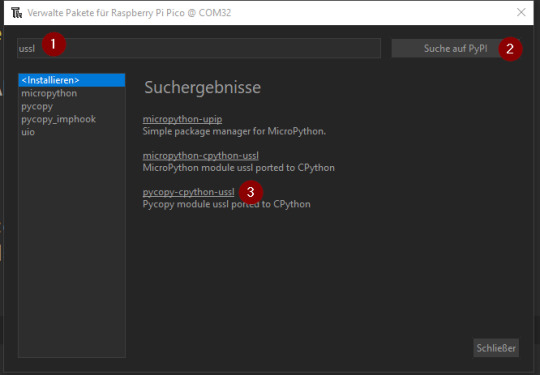Select the uio package entry

click(28, 132)
